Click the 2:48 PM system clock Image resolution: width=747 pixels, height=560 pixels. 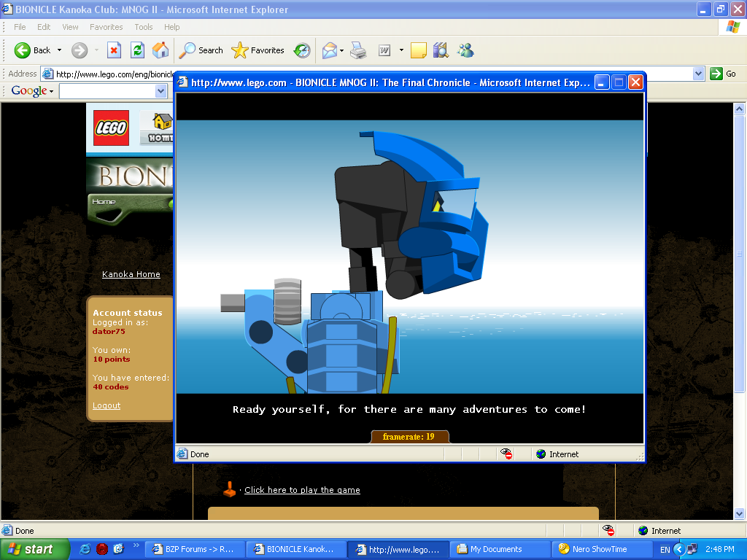(720, 549)
